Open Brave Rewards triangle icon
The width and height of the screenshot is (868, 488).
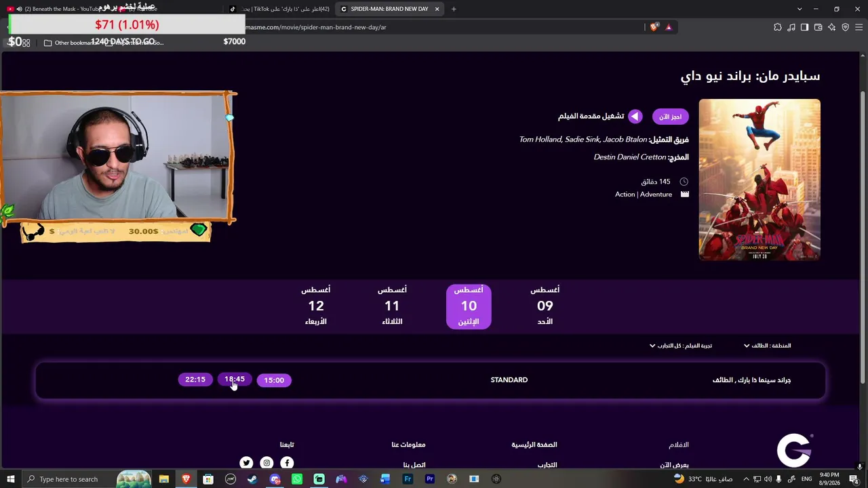(669, 27)
